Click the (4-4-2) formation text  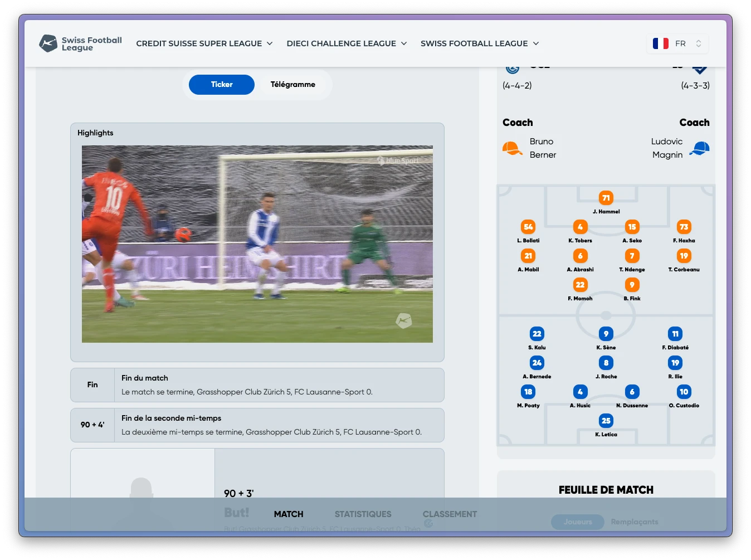(517, 86)
